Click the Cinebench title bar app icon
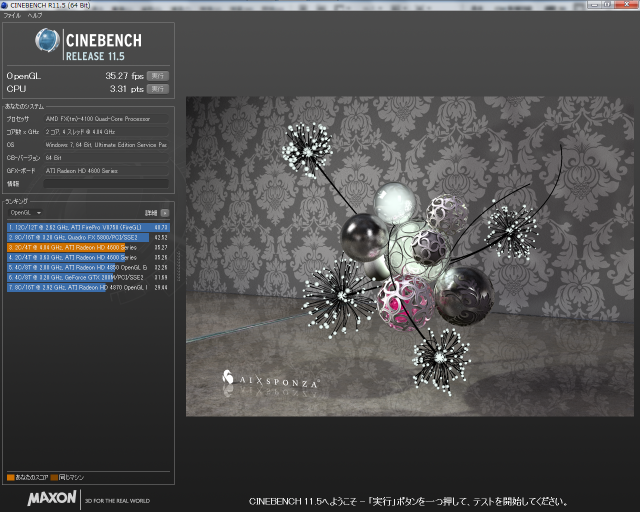This screenshot has width=640, height=512. 4,5
